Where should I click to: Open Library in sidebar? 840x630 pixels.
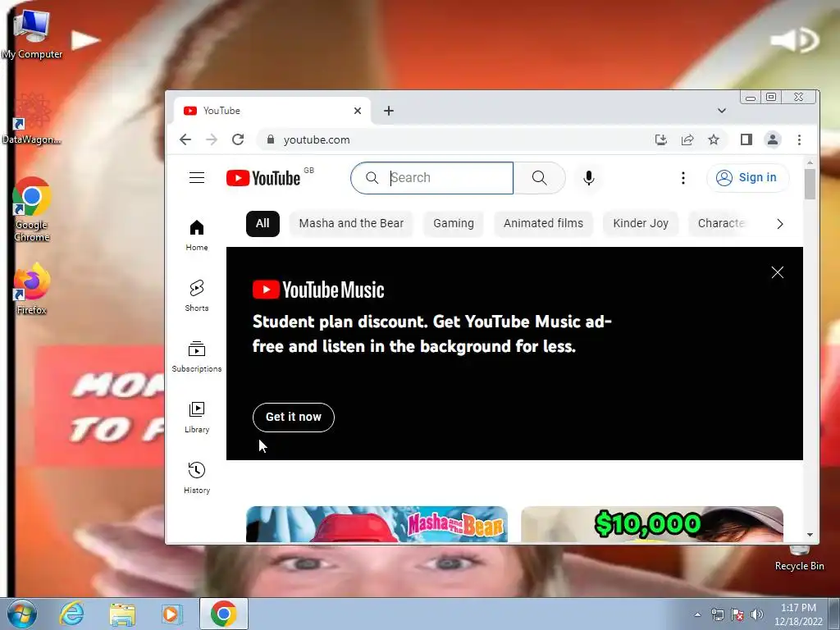(197, 418)
